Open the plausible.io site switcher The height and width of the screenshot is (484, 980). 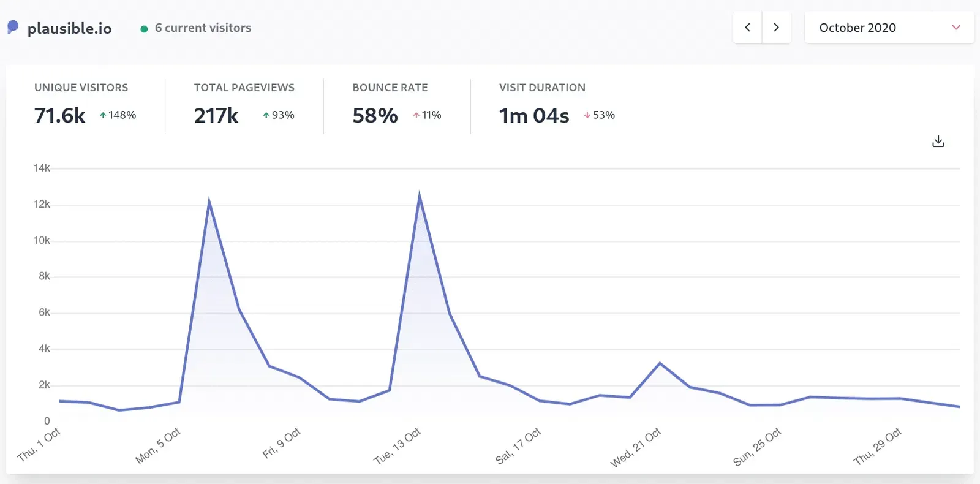coord(69,28)
